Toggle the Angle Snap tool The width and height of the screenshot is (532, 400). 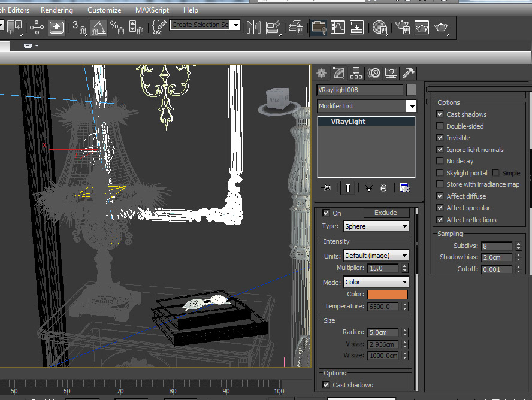click(98, 26)
